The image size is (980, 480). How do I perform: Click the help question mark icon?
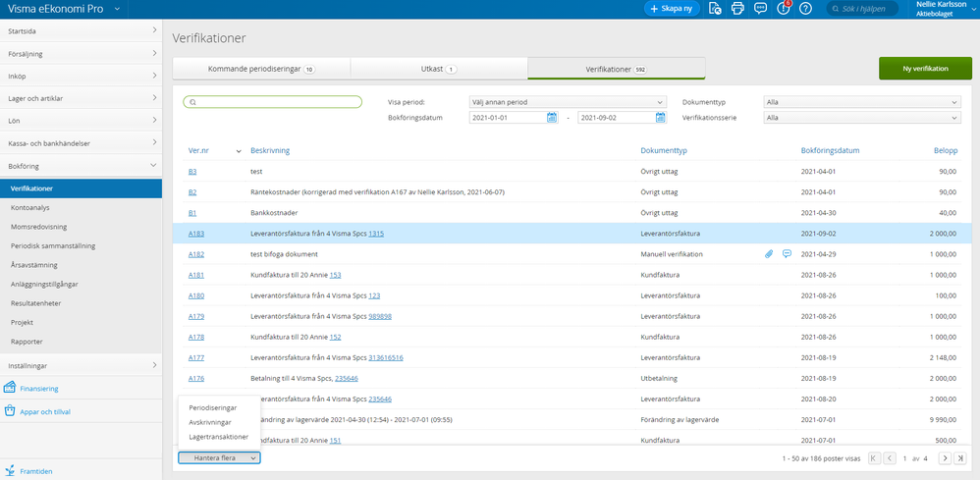(805, 9)
